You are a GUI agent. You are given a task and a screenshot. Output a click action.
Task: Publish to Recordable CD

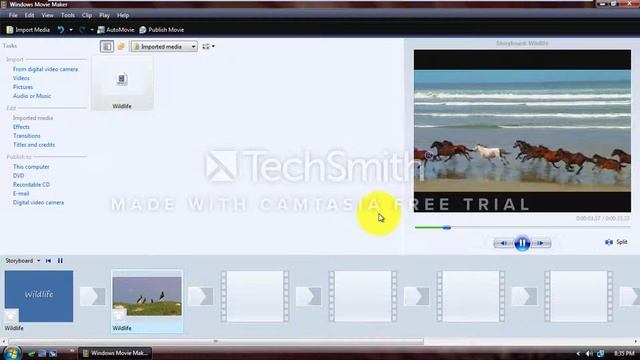pyautogui.click(x=31, y=185)
